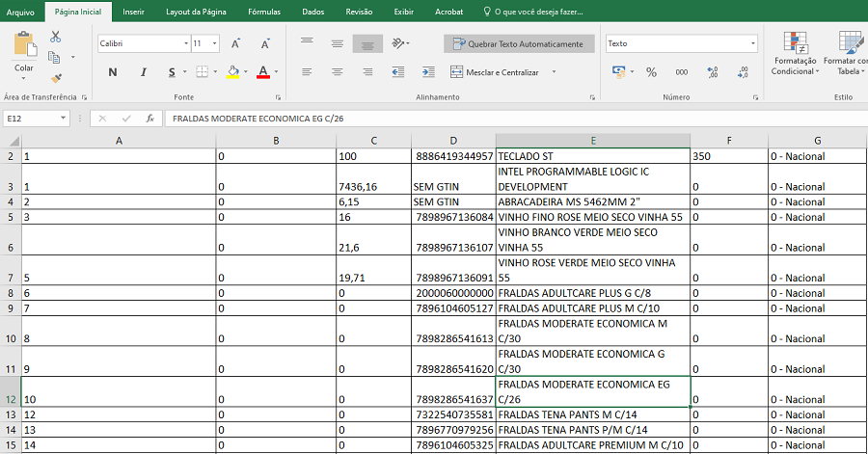Screen dimensions: 868x454
Task: Increase indent
Action: point(428,72)
